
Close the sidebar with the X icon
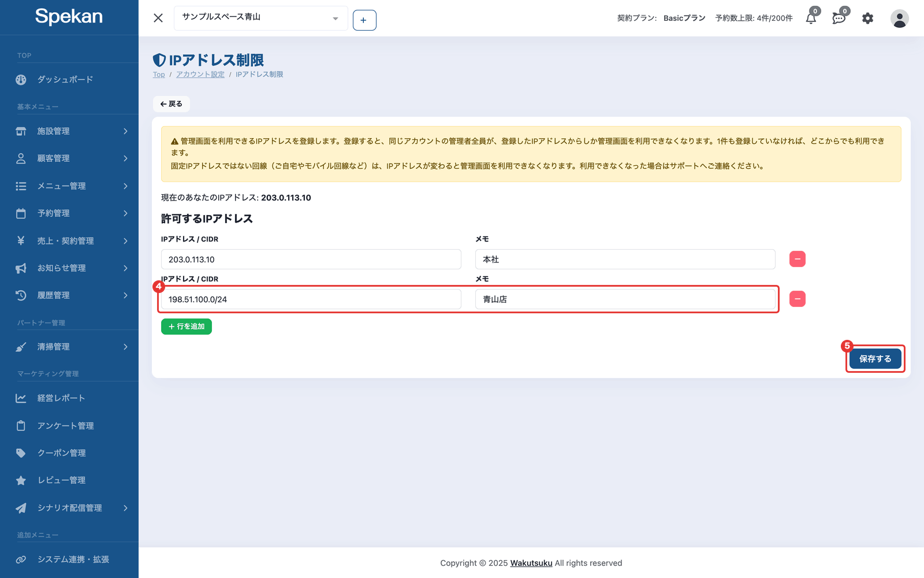(x=158, y=18)
